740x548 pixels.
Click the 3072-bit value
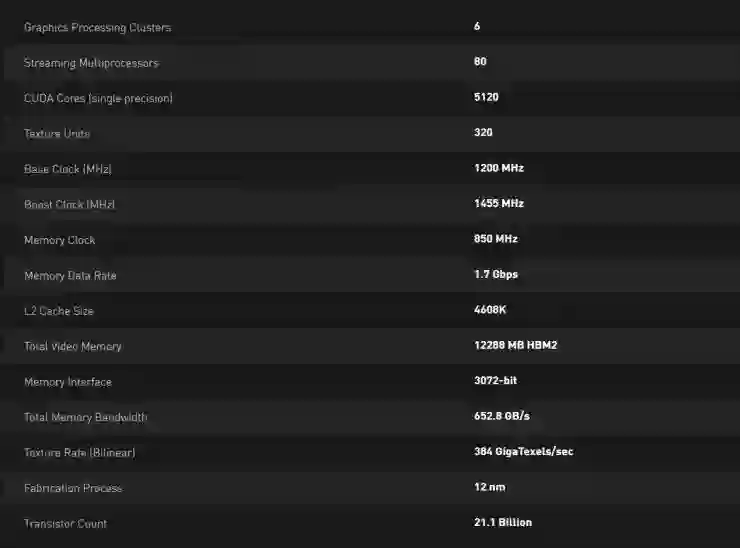tap(495, 380)
